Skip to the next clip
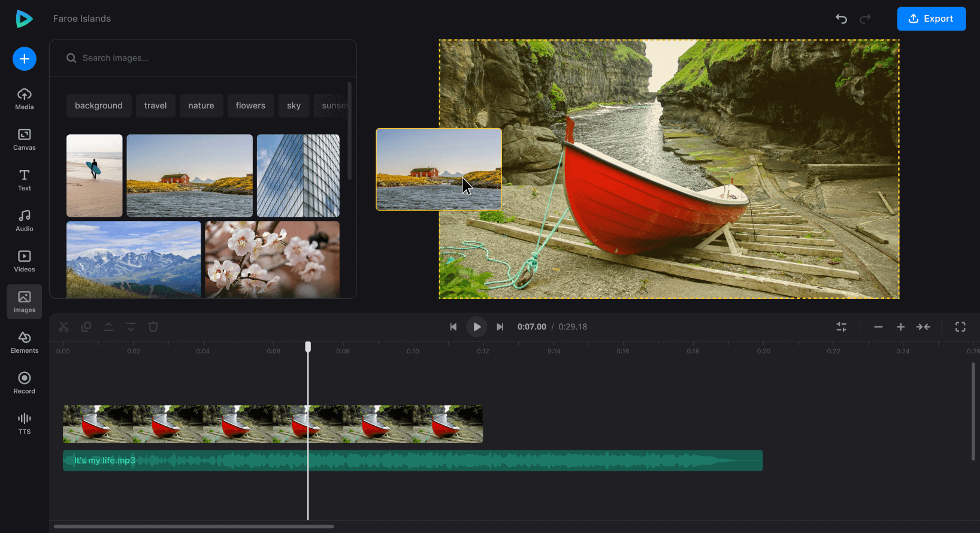Image resolution: width=980 pixels, height=533 pixels. pos(500,327)
